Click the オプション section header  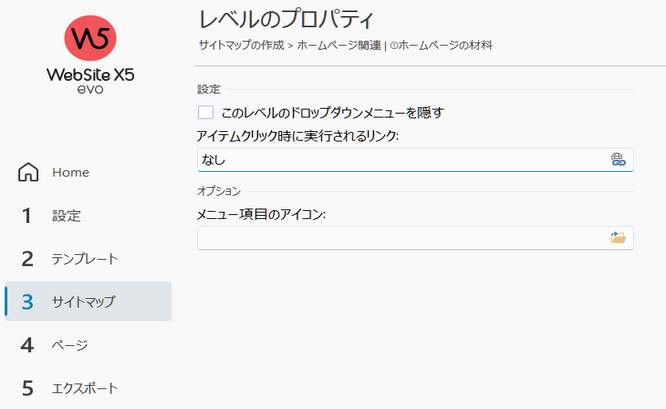click(219, 191)
